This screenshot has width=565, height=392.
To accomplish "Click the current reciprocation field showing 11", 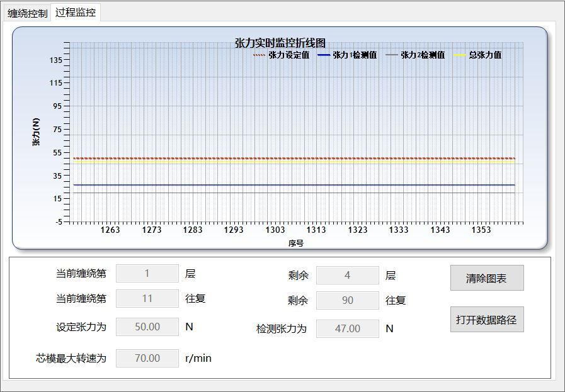I will click(x=147, y=298).
